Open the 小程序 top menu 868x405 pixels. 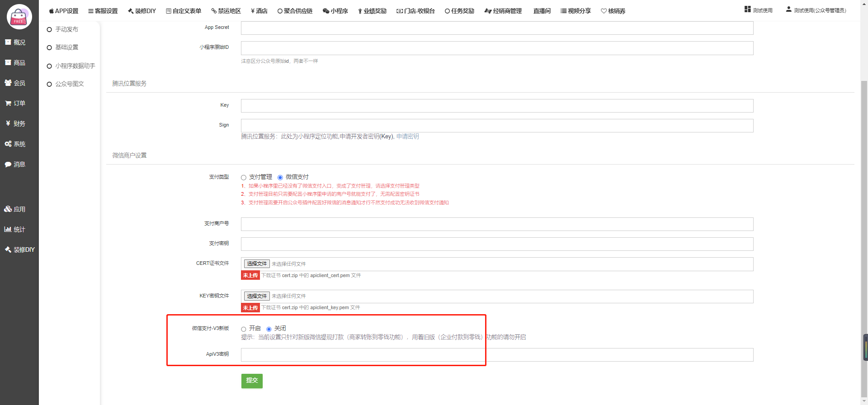(335, 11)
